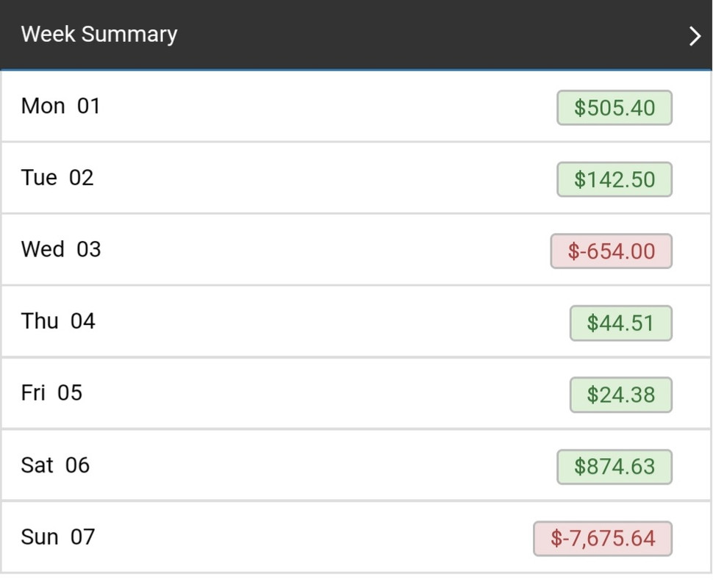
Task: Open the Fri 05 row
Action: [x=51, y=393]
